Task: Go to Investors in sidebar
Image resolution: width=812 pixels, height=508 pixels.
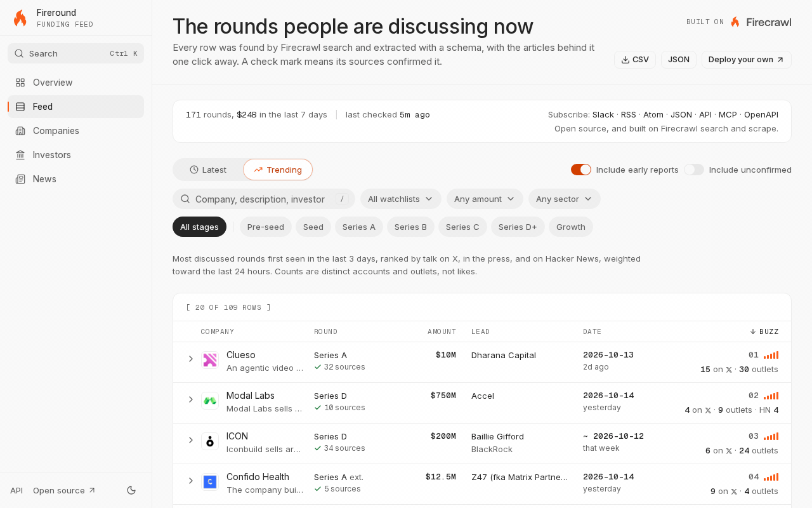Action: (75, 155)
